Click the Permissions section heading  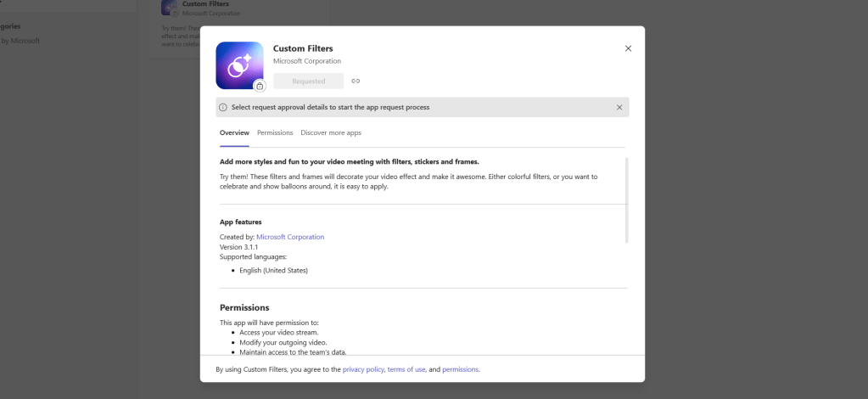point(244,307)
